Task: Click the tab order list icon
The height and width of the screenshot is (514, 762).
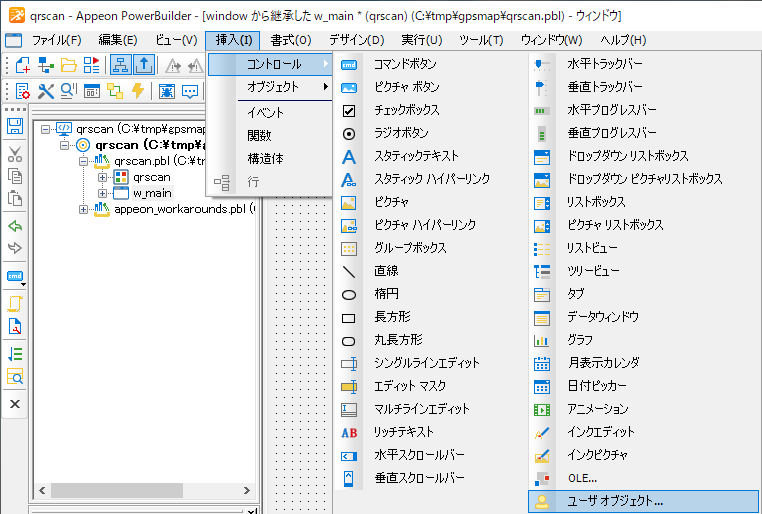Action: point(15,354)
